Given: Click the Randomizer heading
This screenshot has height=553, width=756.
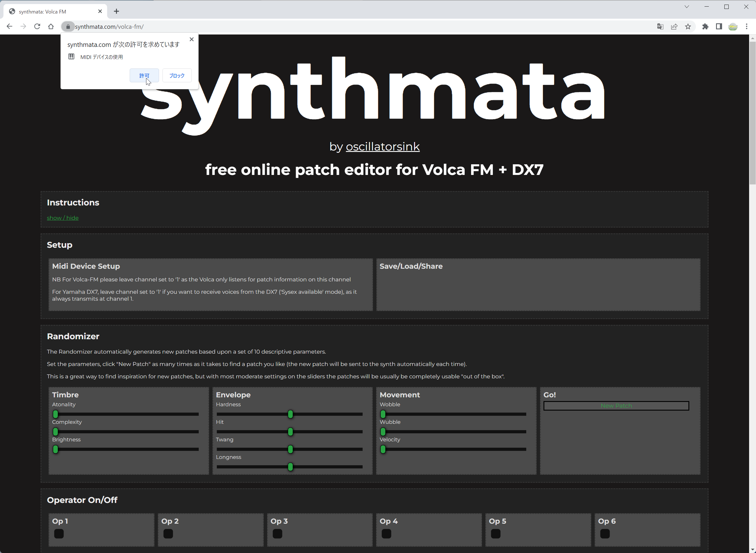Looking at the screenshot, I should click(x=73, y=336).
